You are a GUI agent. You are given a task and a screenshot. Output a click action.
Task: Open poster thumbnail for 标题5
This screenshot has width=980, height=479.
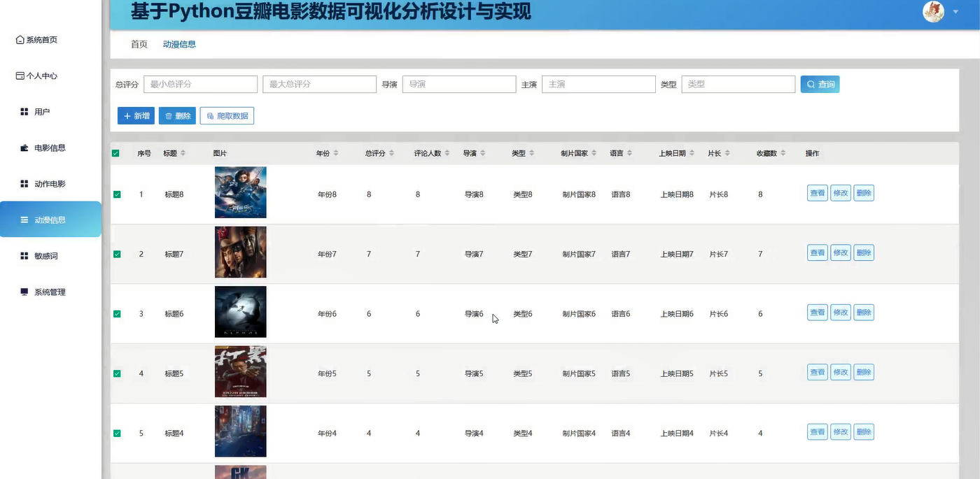pos(241,371)
